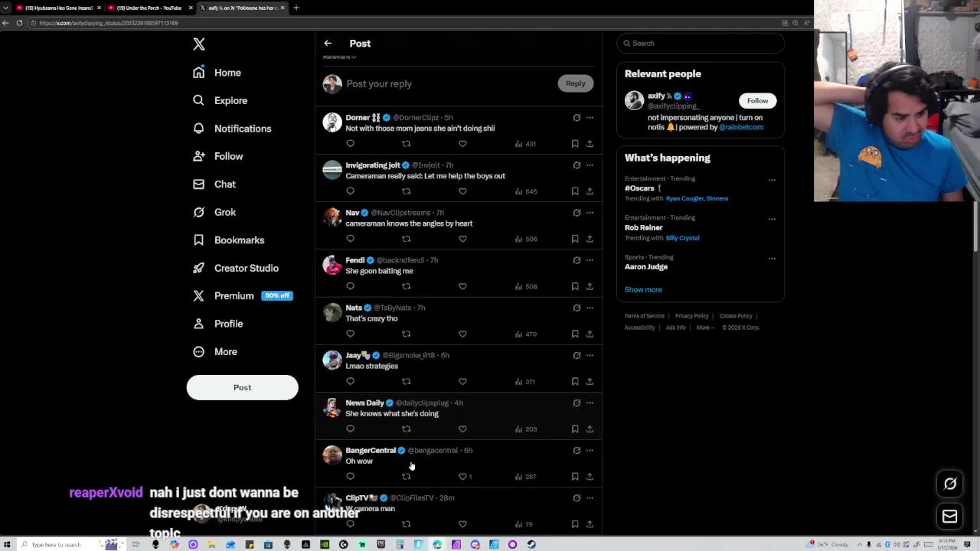Repost Invigorating jolt's reply
Screen dimensions: 980x551
(x=407, y=191)
